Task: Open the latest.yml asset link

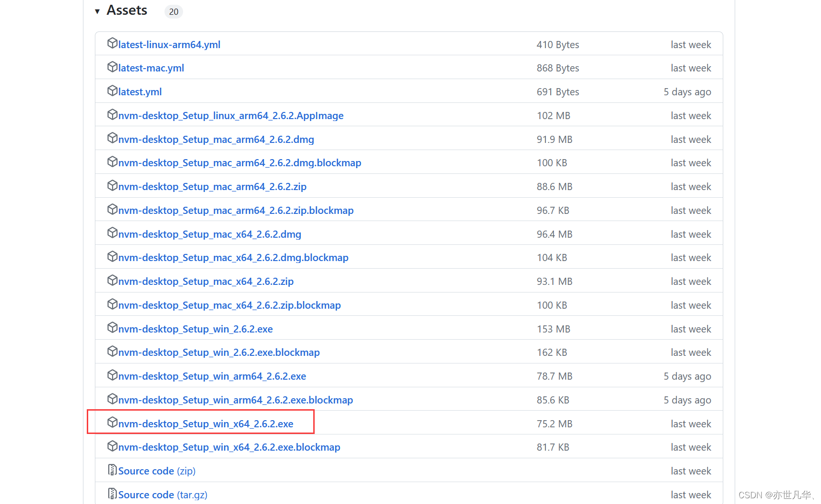Action: (x=140, y=92)
